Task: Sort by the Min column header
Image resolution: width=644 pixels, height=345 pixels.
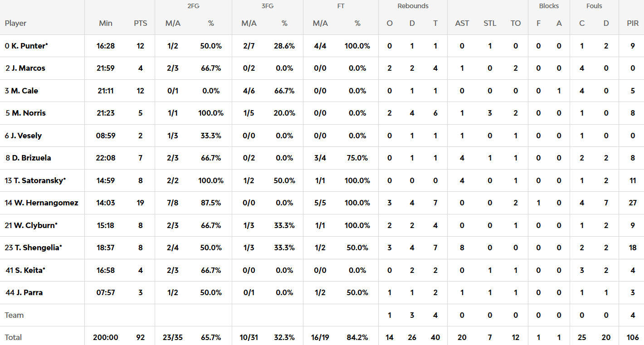Action: pyautogui.click(x=106, y=23)
